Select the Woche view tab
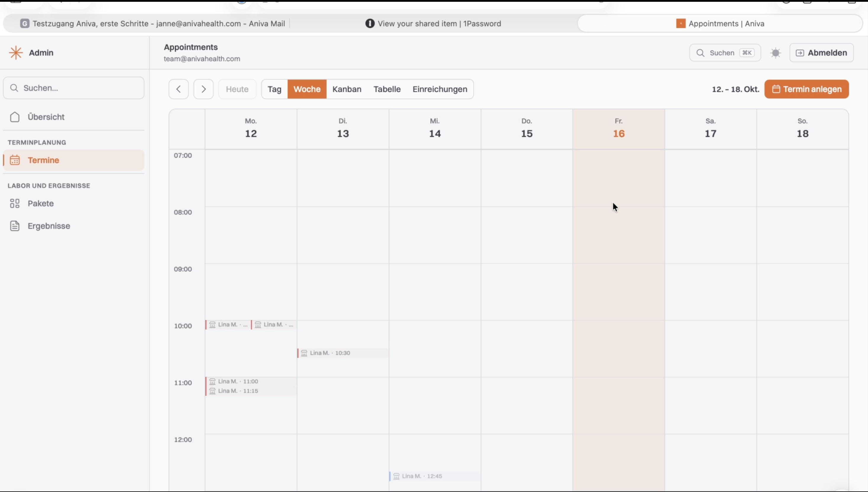The height and width of the screenshot is (492, 868). click(307, 89)
